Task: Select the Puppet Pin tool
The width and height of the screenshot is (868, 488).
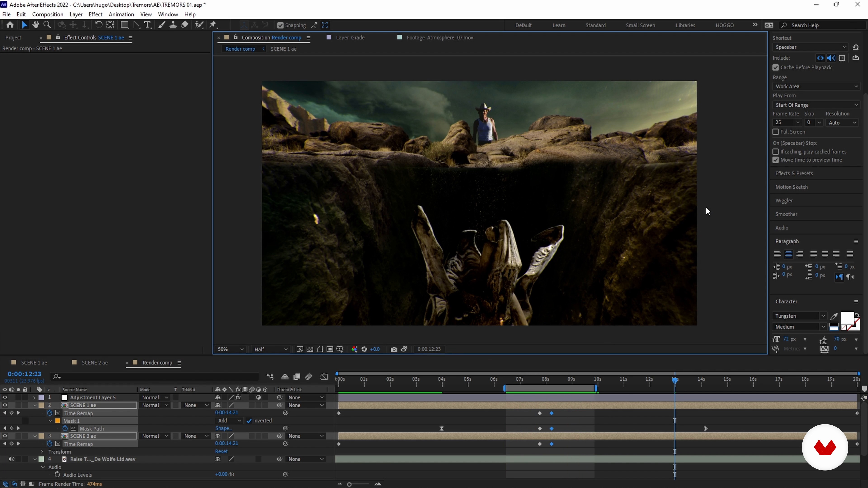Action: pyautogui.click(x=213, y=25)
